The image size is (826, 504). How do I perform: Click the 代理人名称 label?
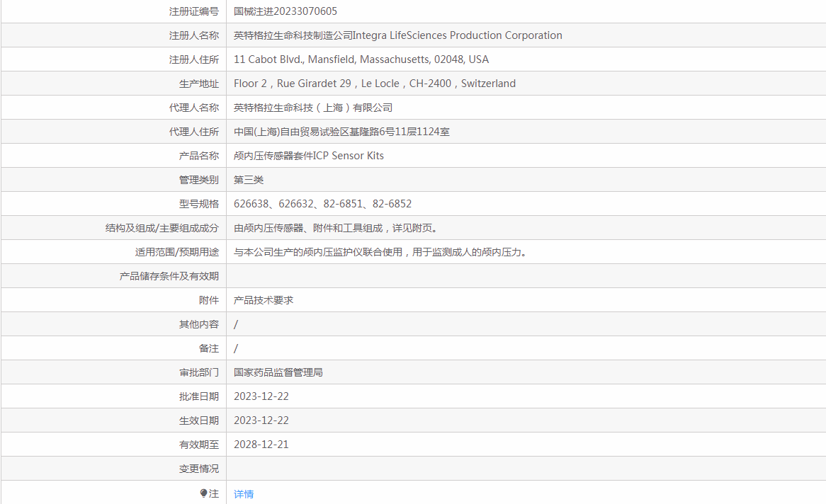(194, 108)
